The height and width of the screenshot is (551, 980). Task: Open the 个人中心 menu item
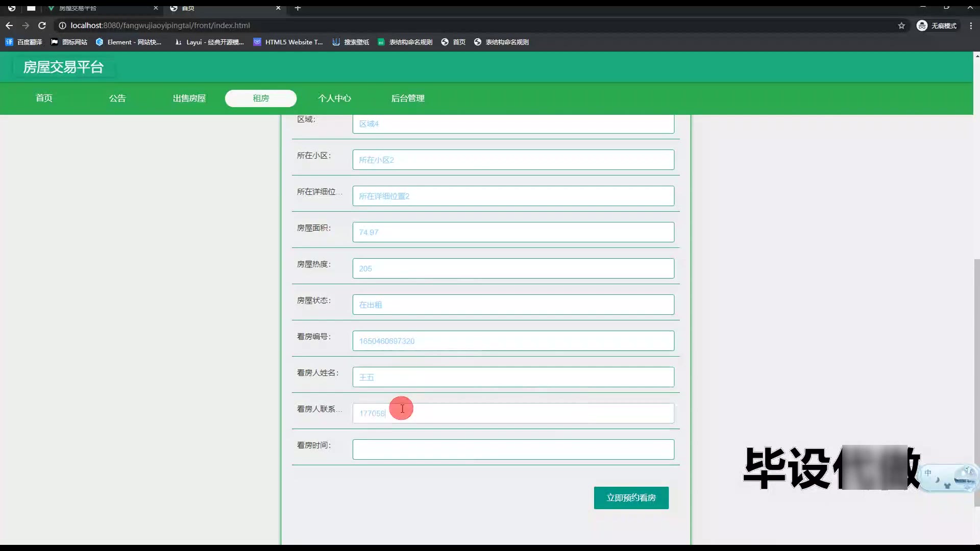334,98
